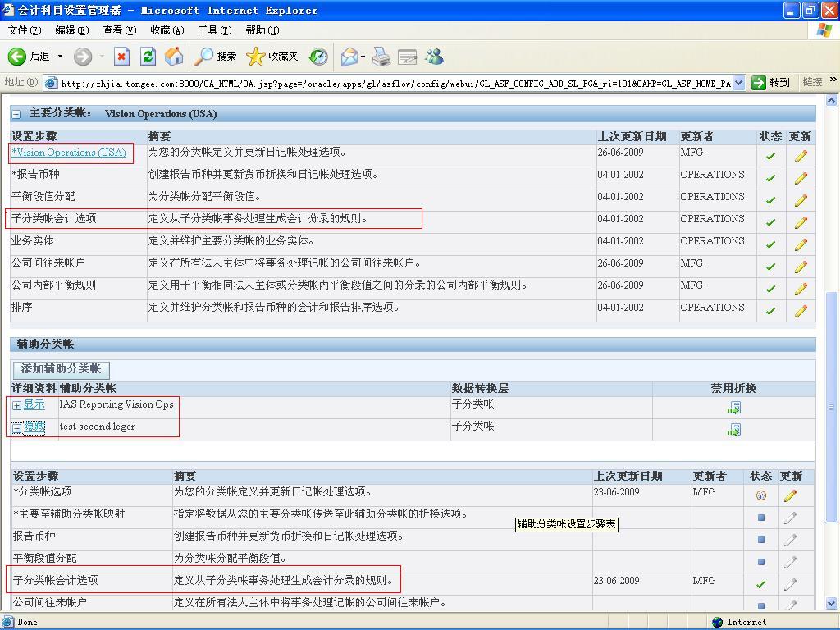
Task: Click the IE Back arrow icon
Action: point(16,57)
